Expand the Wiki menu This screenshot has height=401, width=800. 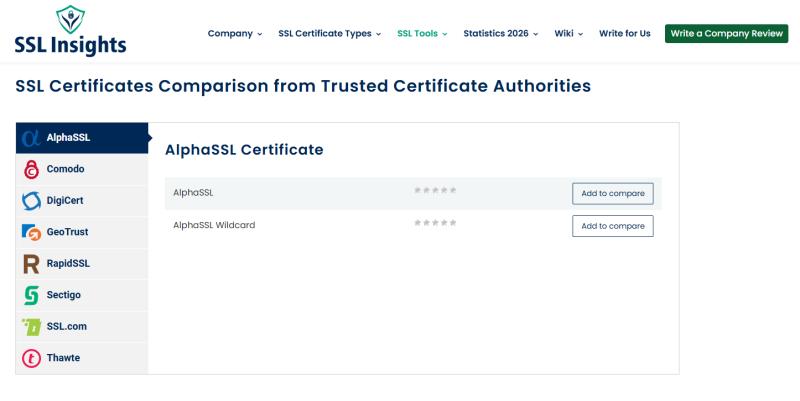pyautogui.click(x=568, y=34)
